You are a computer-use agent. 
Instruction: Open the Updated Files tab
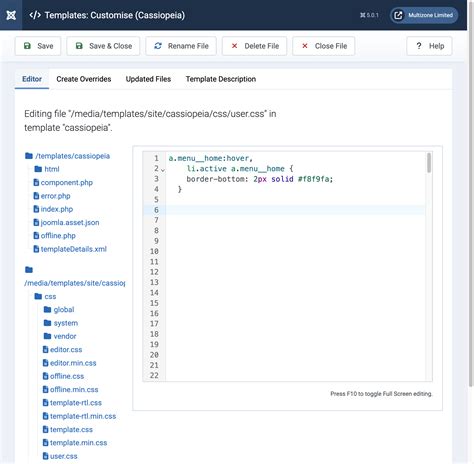[x=148, y=79]
